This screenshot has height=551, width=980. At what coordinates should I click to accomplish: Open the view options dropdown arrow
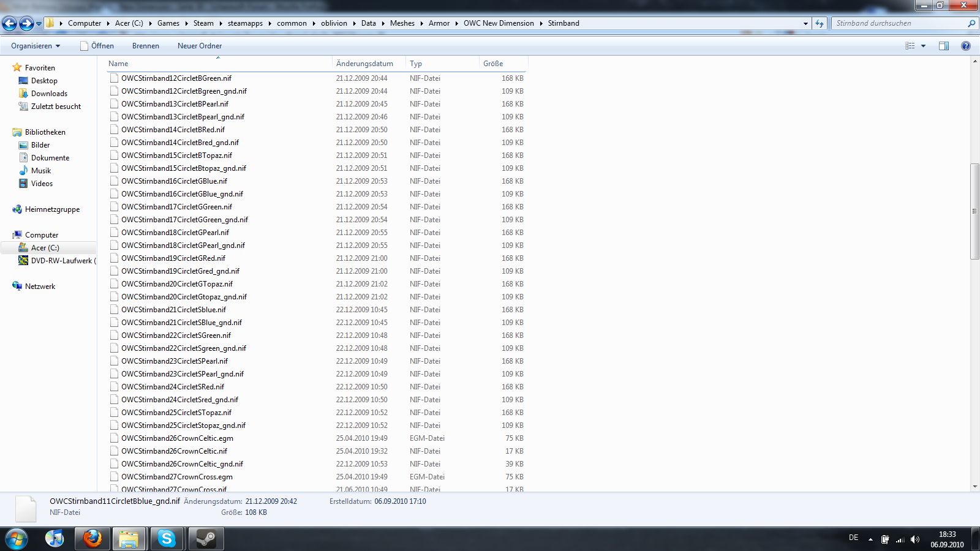point(923,46)
